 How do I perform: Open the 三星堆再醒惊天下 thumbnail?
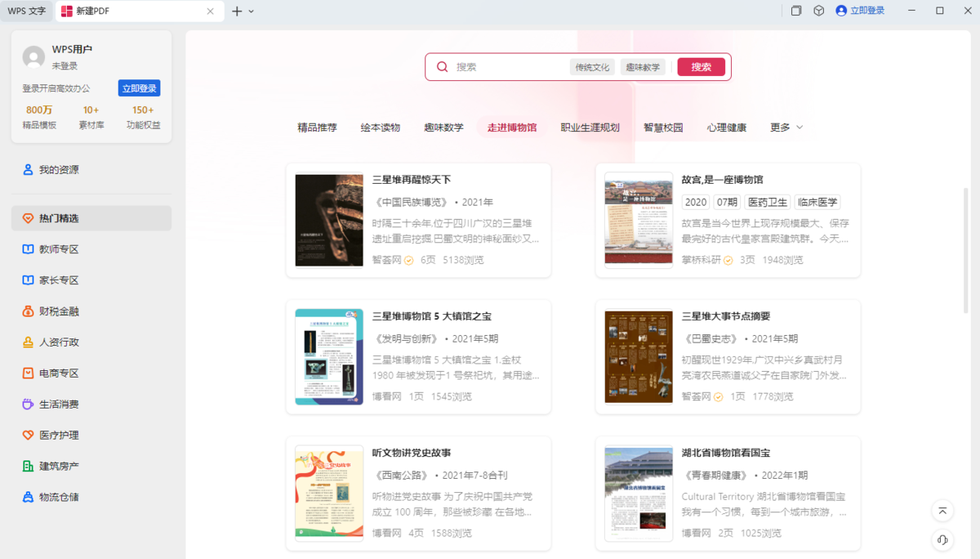pos(329,220)
